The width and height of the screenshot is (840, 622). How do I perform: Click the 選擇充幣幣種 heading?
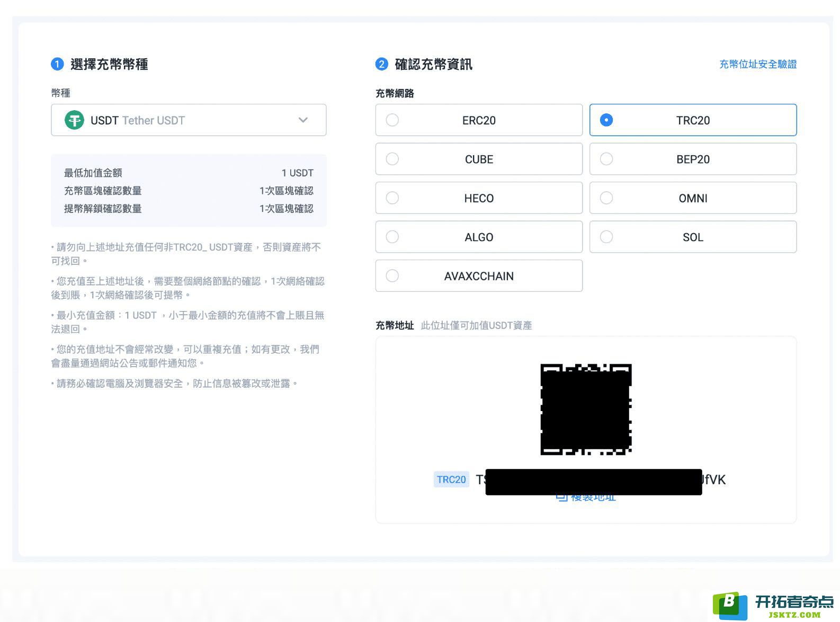coord(109,64)
